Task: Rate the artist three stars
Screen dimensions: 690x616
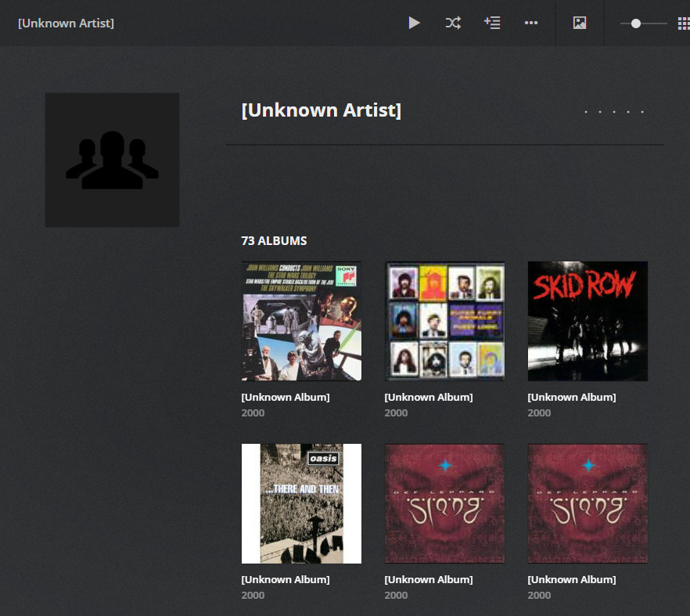Action: pyautogui.click(x=614, y=112)
